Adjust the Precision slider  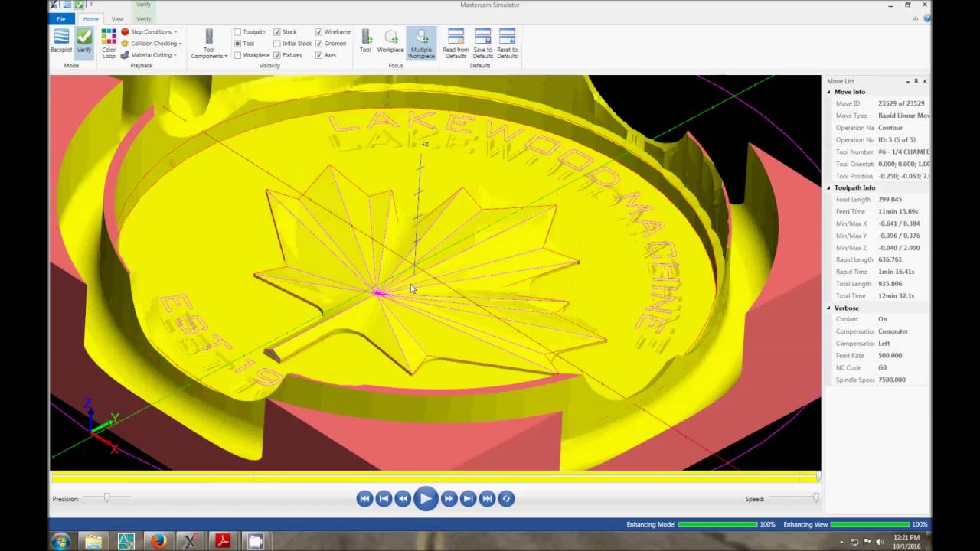(x=106, y=497)
